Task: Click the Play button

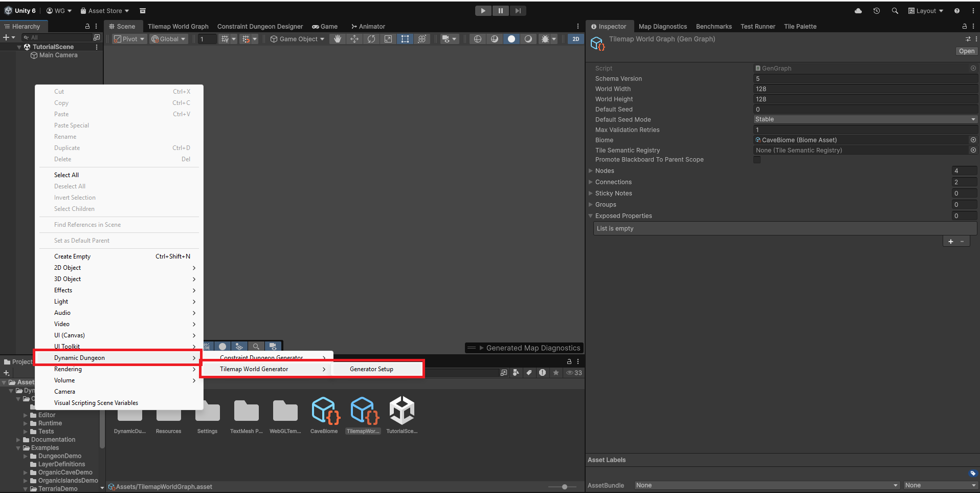Action: click(483, 11)
